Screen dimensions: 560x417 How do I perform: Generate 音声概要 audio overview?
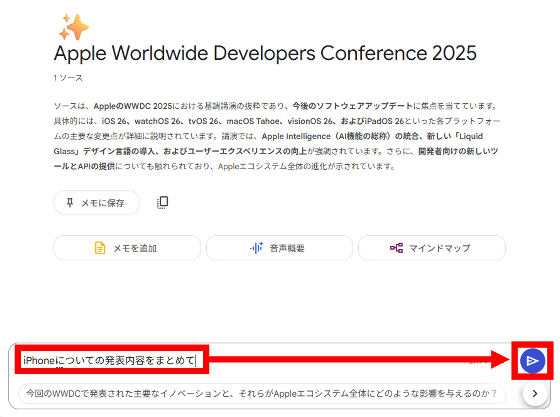coord(279,248)
